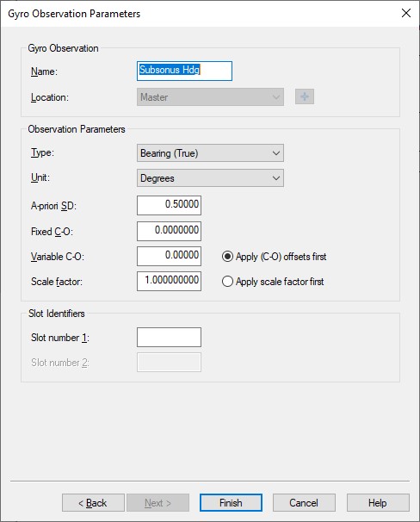Click the Fixed C-O: label
The width and height of the screenshot is (420, 522).
coord(52,232)
